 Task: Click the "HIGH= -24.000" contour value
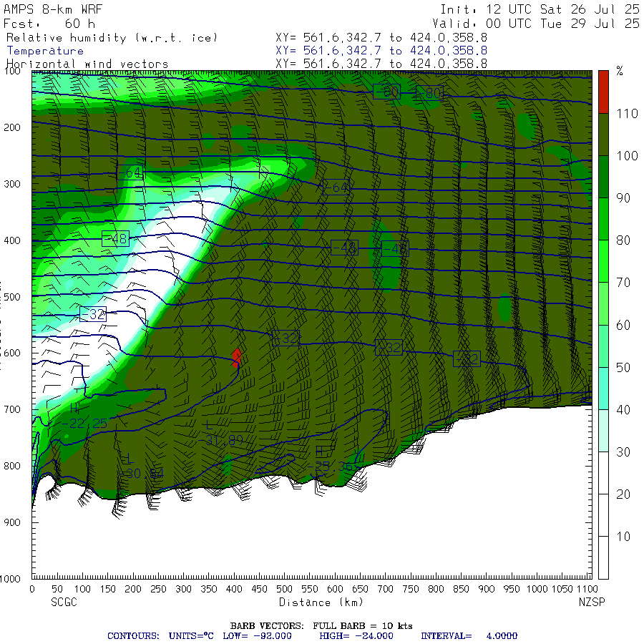pos(356,636)
